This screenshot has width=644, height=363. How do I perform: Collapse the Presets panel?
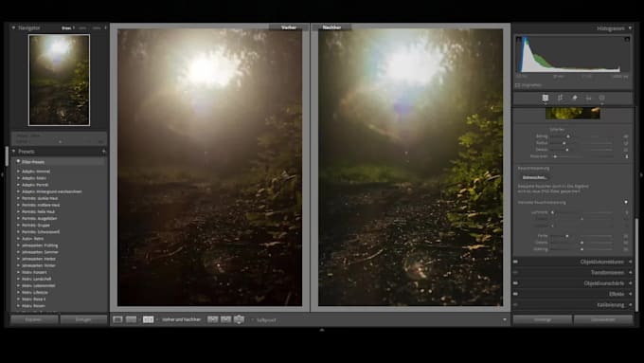click(13, 152)
